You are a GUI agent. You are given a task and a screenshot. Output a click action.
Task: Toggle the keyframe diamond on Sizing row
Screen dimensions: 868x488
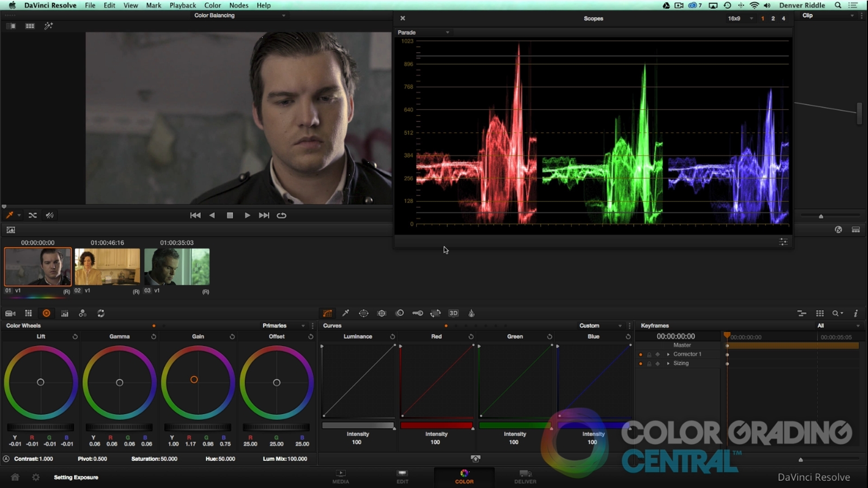(x=658, y=364)
